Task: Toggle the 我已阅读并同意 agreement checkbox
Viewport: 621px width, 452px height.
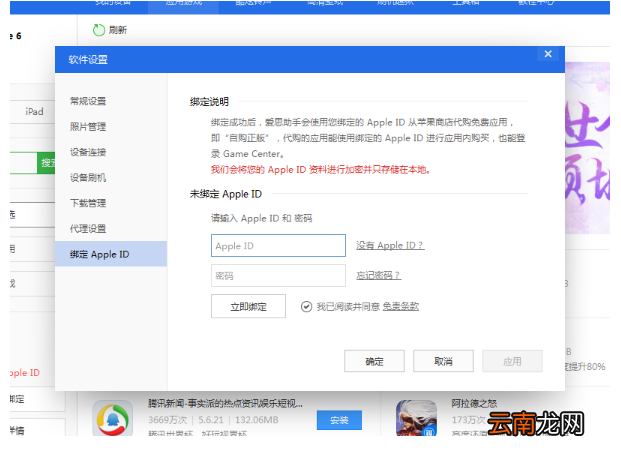Action: click(x=306, y=307)
